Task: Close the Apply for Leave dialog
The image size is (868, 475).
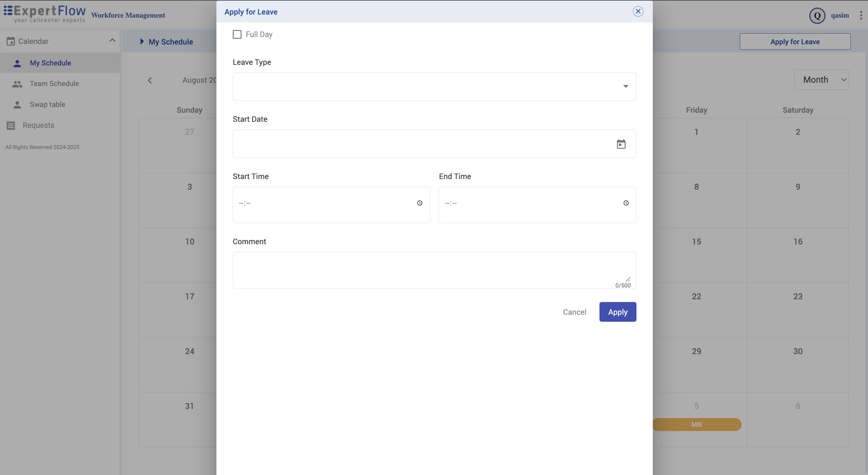Action: (x=638, y=12)
